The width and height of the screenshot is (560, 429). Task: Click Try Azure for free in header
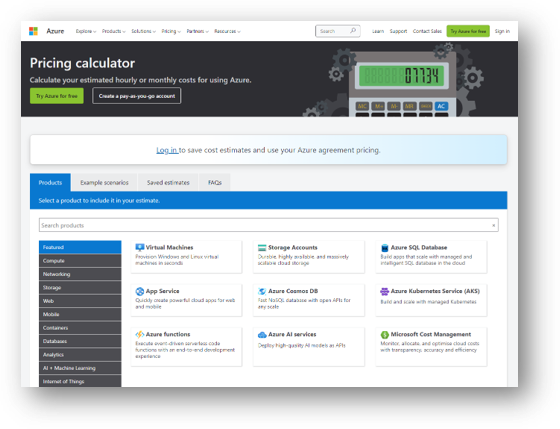(x=468, y=31)
